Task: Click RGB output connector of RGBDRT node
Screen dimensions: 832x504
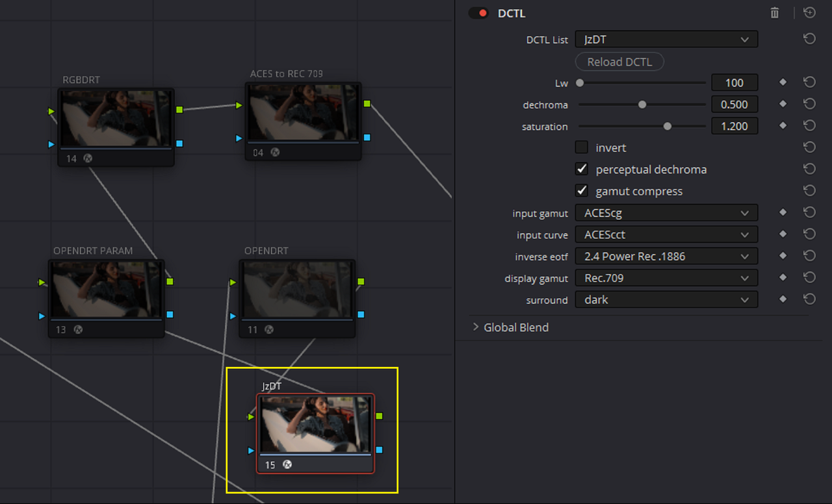Action: (179, 110)
